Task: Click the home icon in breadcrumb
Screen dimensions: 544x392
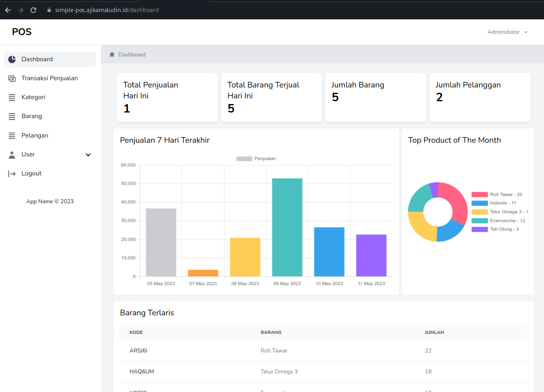Action: coord(112,54)
